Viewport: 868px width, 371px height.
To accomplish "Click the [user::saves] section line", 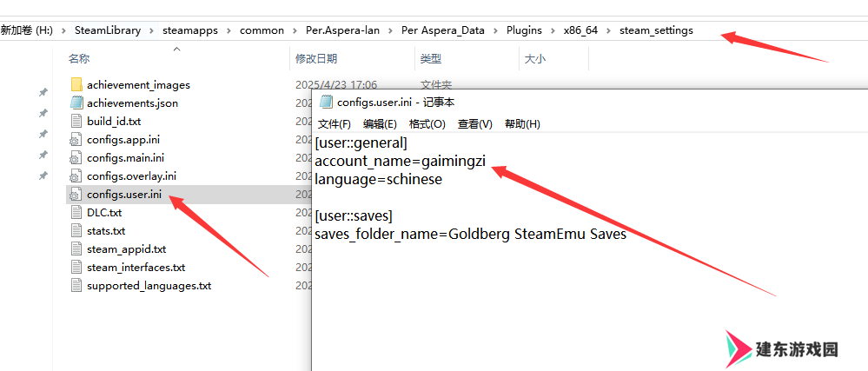I will [354, 216].
